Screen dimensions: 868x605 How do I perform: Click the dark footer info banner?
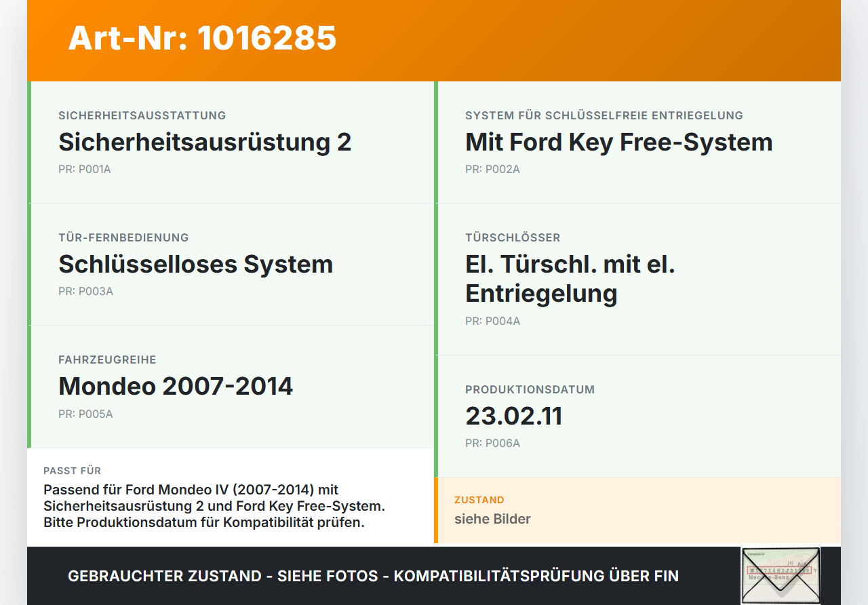pos(373,576)
